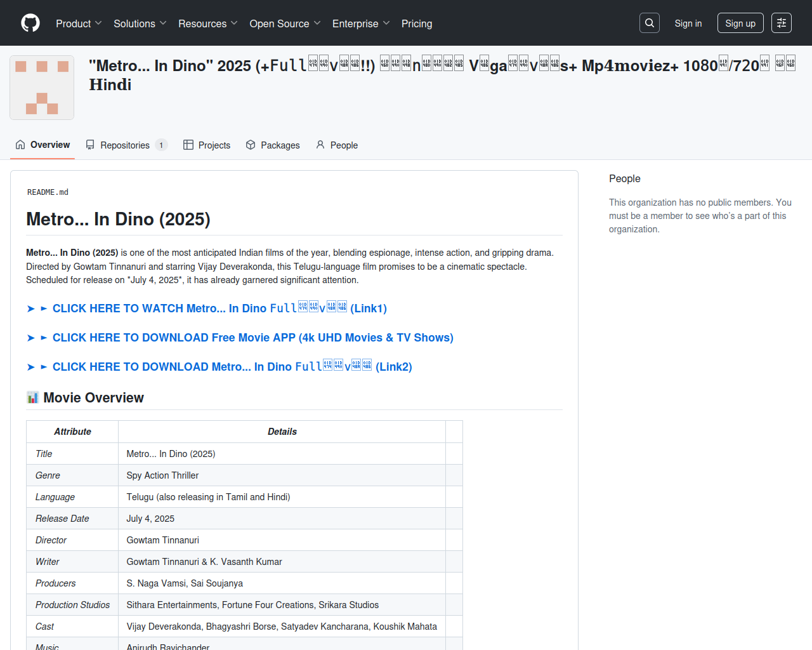
Task: Click the Repositories count badge
Action: pyautogui.click(x=161, y=145)
